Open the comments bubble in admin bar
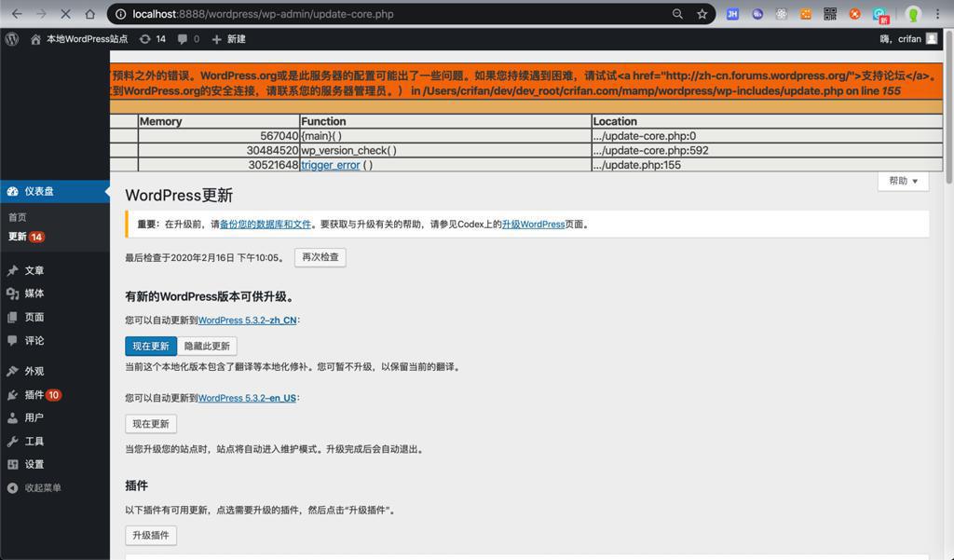Viewport: 954px width, 560px height. [188, 39]
